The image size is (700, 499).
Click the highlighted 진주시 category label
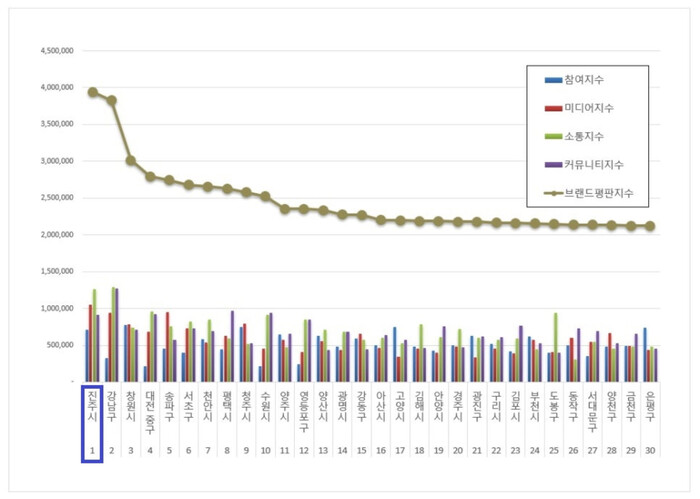click(92, 410)
